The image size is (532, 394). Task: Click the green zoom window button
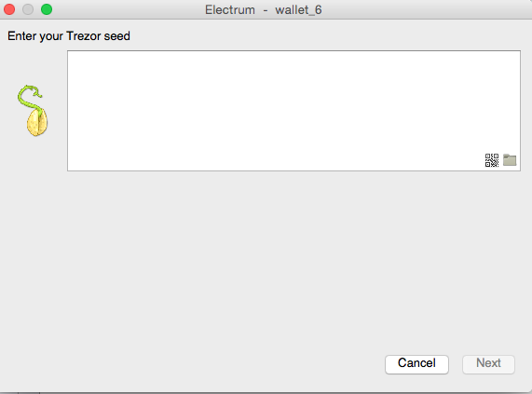click(x=47, y=9)
